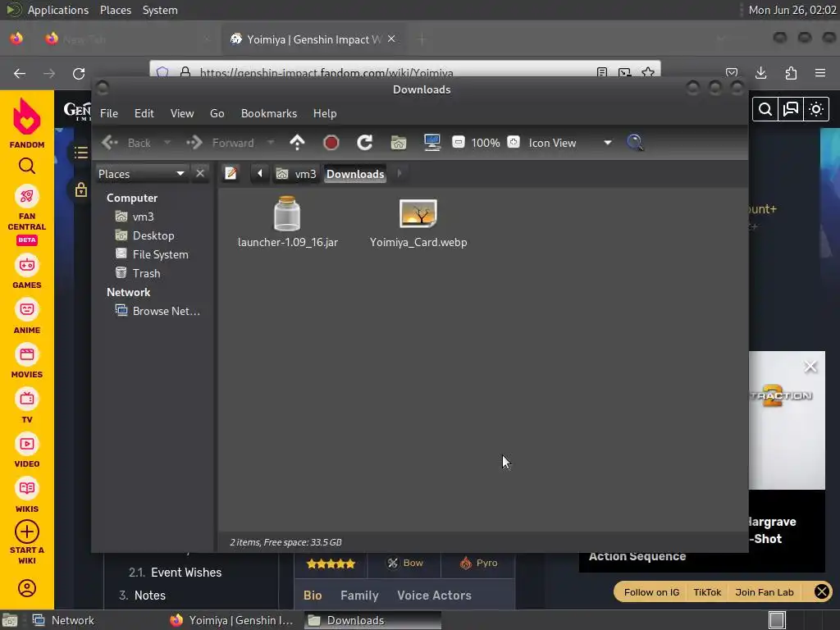
Task: Switch to the Family tab on wiki
Action: (x=359, y=596)
